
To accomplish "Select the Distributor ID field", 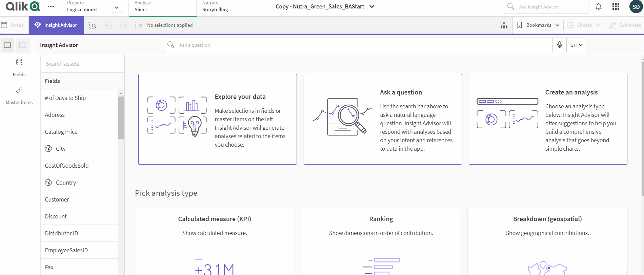I will point(79,233).
